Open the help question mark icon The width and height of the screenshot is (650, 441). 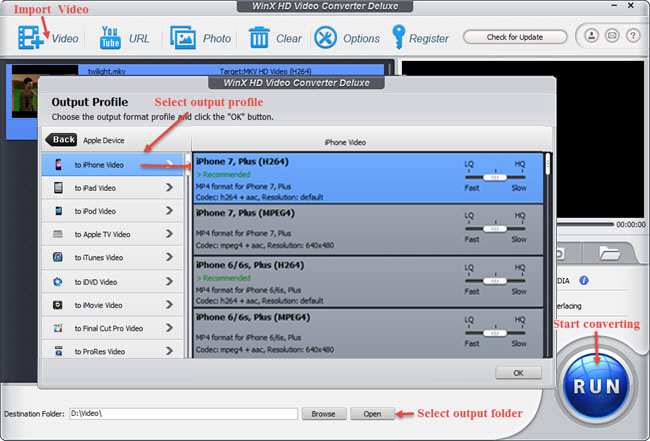633,36
